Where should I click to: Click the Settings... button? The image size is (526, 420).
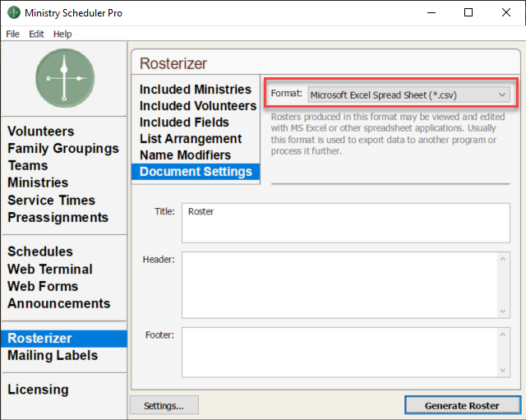click(164, 405)
